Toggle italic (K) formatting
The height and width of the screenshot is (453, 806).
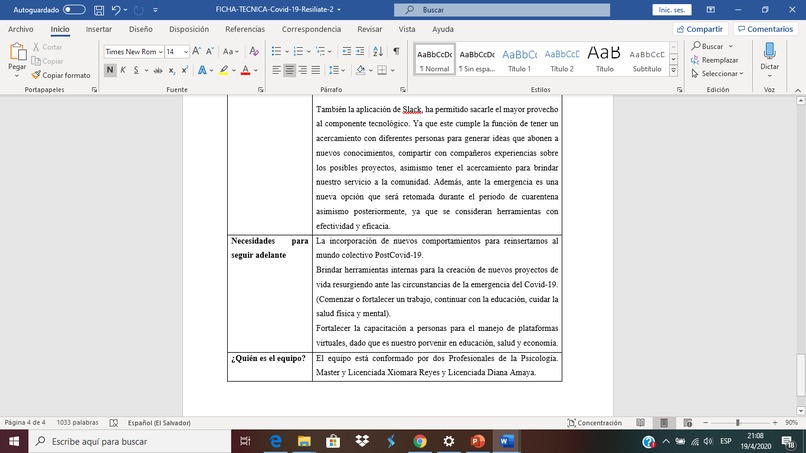tap(123, 70)
